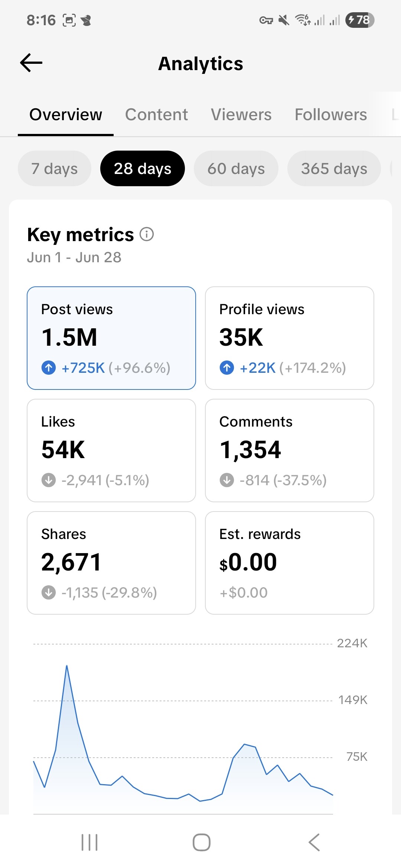Select the Post views metric card
This screenshot has width=401, height=868.
pos(111,338)
